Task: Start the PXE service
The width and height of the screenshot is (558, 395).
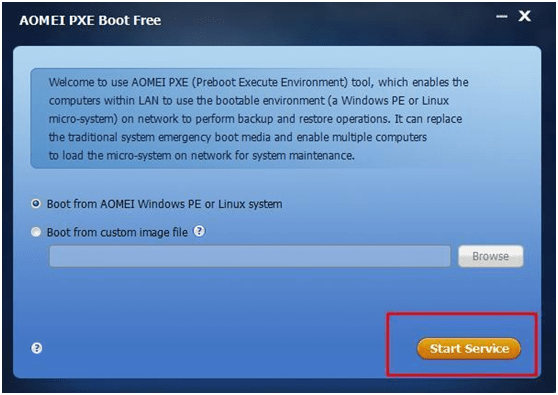Action: pyautogui.click(x=469, y=348)
